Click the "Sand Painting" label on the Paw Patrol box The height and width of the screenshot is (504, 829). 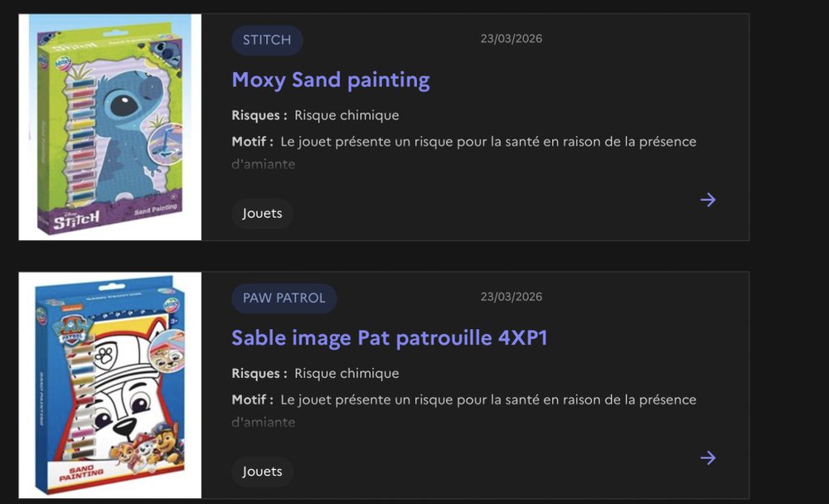point(81,472)
